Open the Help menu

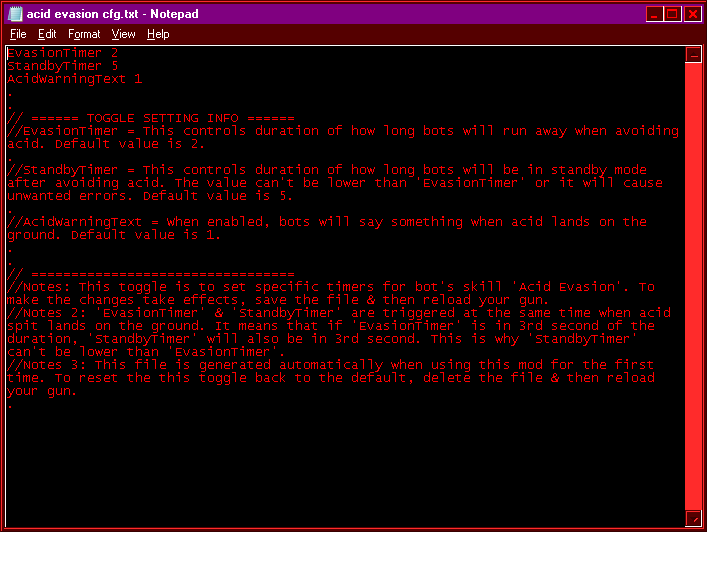(158, 34)
